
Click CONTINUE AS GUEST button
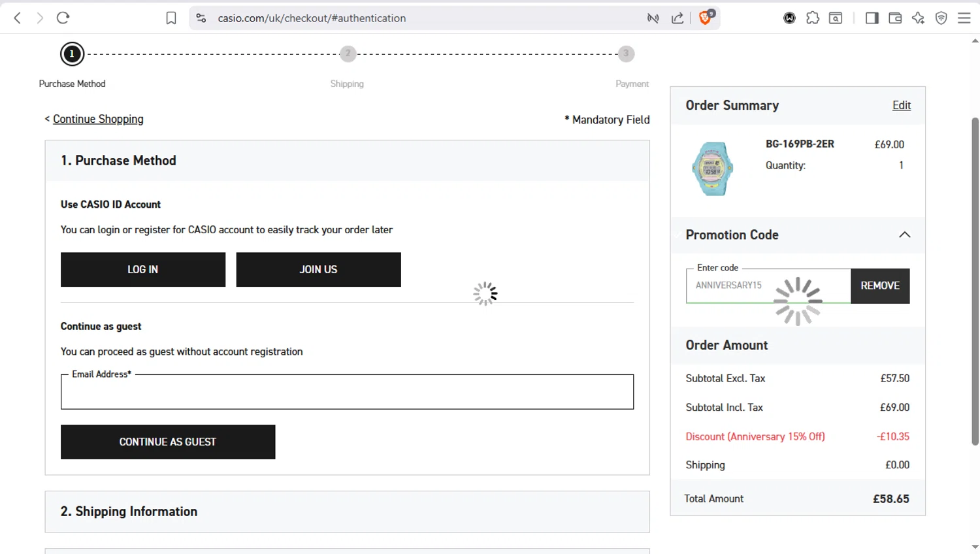click(168, 442)
